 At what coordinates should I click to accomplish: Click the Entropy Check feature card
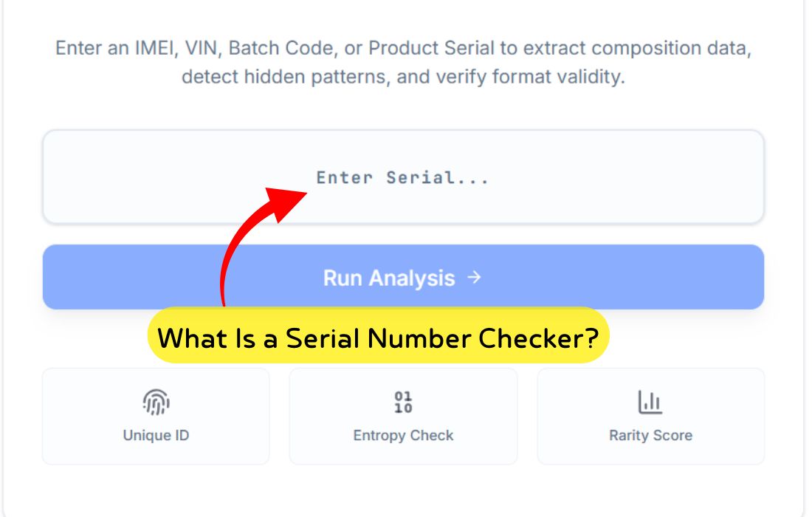coord(403,415)
